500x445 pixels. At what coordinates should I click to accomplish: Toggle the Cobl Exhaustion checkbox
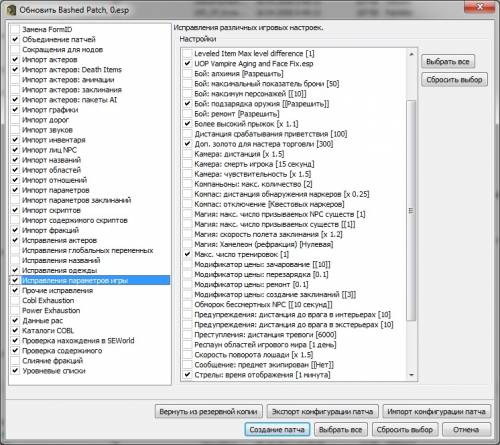tap(15, 300)
